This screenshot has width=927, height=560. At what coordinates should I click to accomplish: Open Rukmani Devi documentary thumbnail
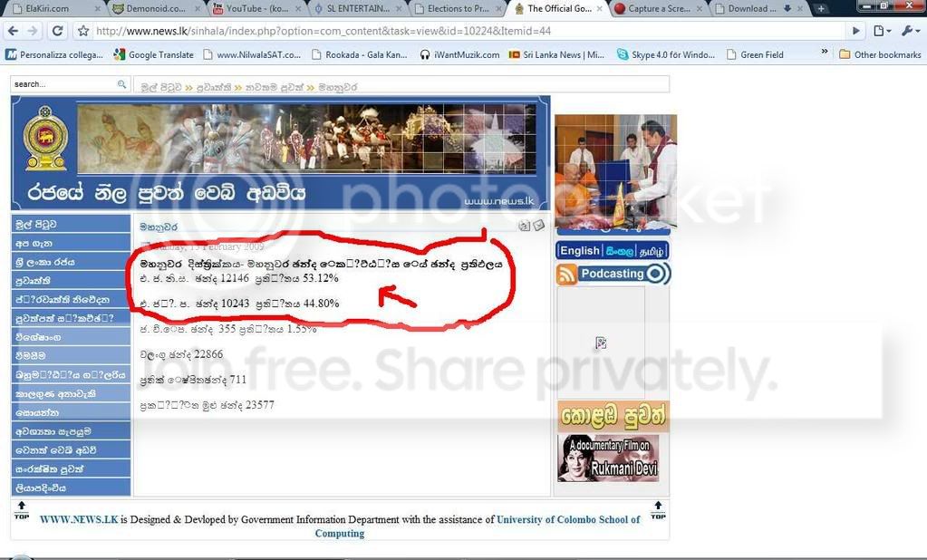(608, 459)
